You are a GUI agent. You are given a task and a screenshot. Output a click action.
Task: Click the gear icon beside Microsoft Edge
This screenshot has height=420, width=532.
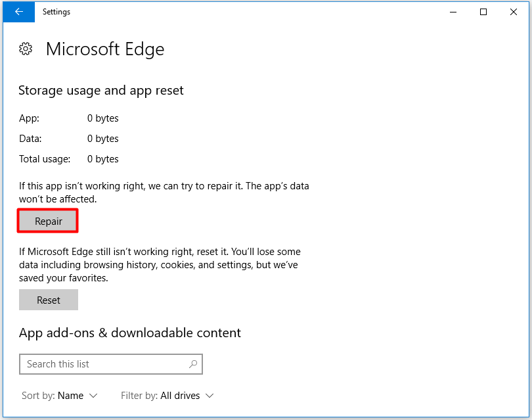pyautogui.click(x=26, y=49)
